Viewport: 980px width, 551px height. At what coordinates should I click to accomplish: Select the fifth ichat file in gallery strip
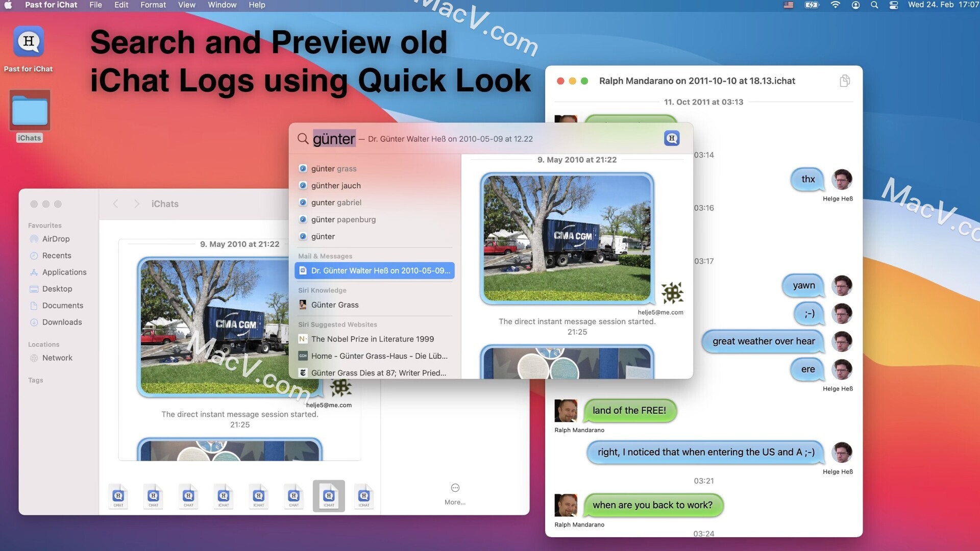(259, 496)
